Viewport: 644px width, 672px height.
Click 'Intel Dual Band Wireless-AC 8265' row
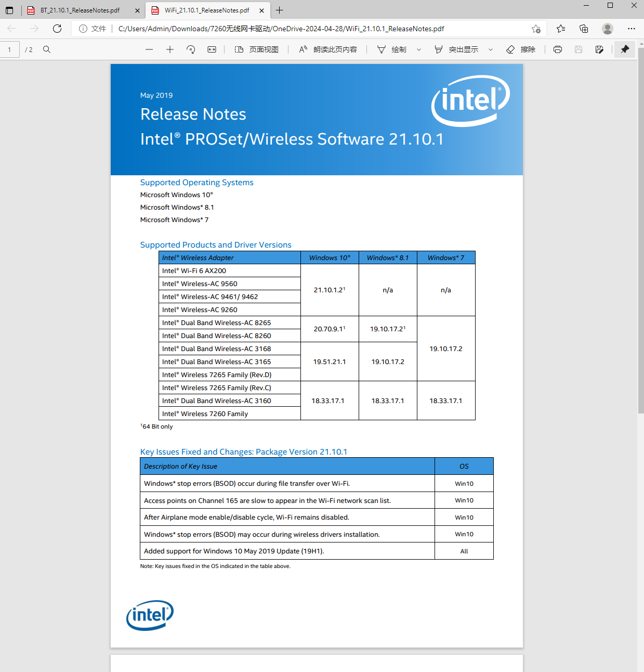(229, 322)
